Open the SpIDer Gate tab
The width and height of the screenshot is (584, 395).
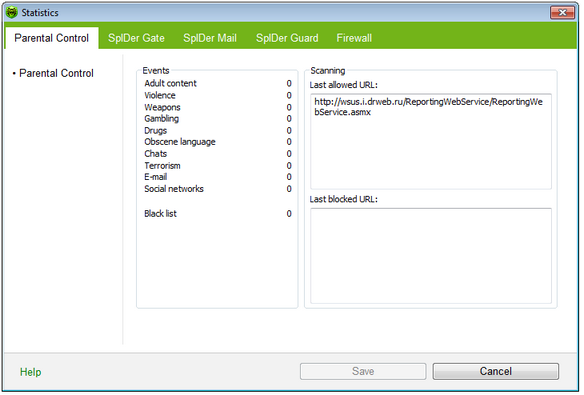click(136, 38)
